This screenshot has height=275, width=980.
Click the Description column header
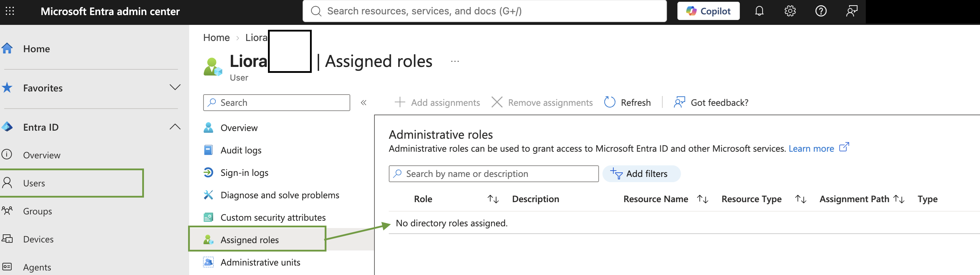tap(536, 199)
